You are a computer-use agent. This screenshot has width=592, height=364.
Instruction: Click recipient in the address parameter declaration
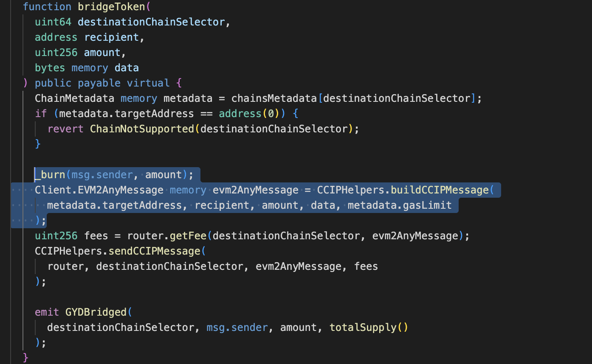112,37
